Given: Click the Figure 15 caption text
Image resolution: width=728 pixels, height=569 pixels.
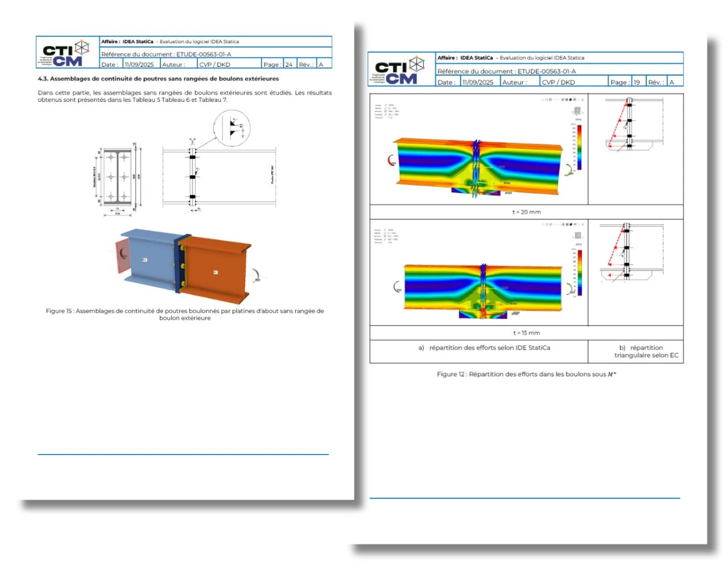Looking at the screenshot, I should (185, 314).
